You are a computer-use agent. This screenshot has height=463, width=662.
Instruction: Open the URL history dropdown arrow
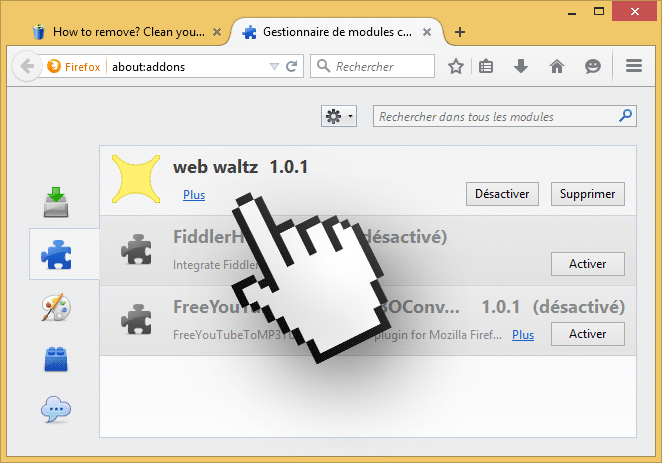point(274,66)
